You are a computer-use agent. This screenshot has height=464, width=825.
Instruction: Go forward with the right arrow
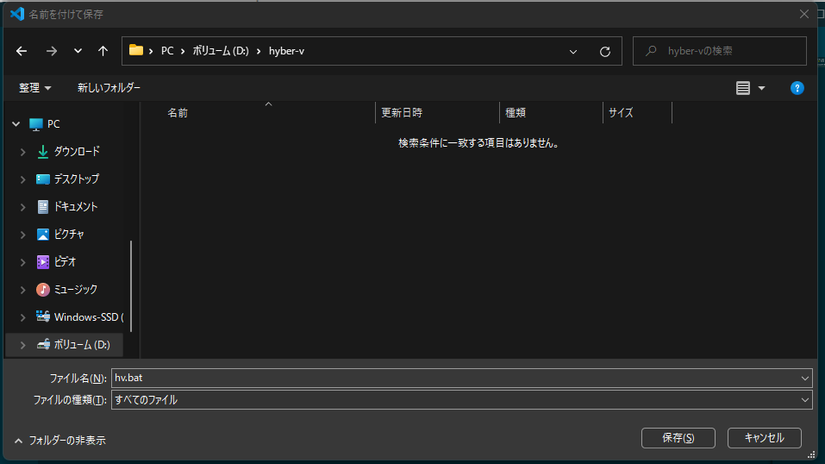click(x=51, y=51)
